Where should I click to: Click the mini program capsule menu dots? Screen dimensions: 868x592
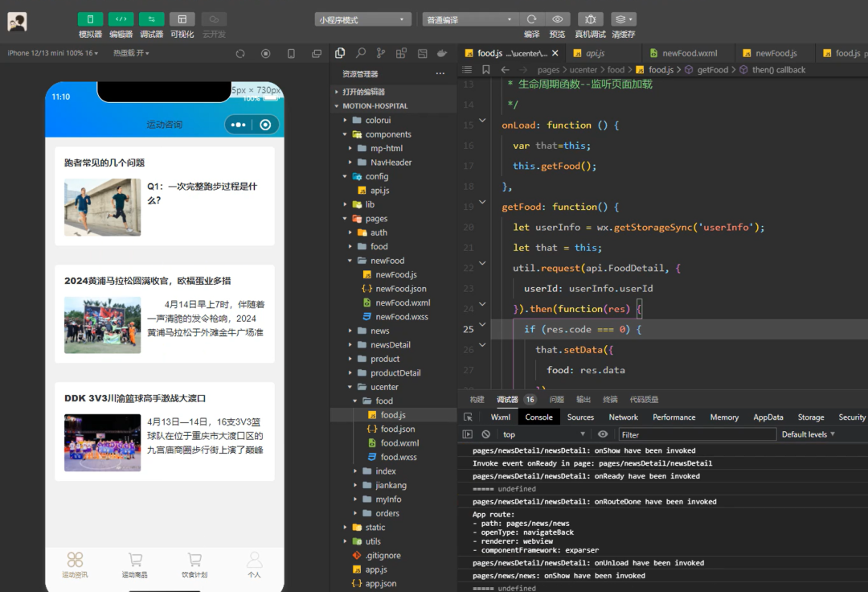click(238, 125)
